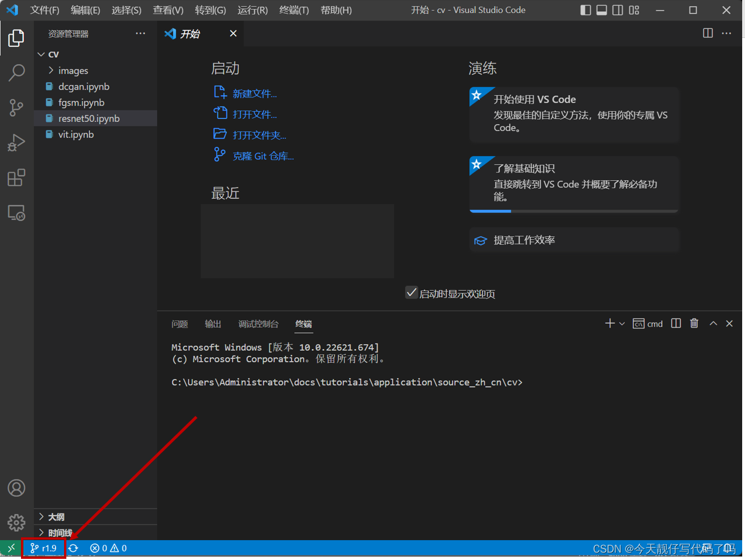Open the Extensions view
The height and width of the screenshot is (560, 745).
click(16, 177)
